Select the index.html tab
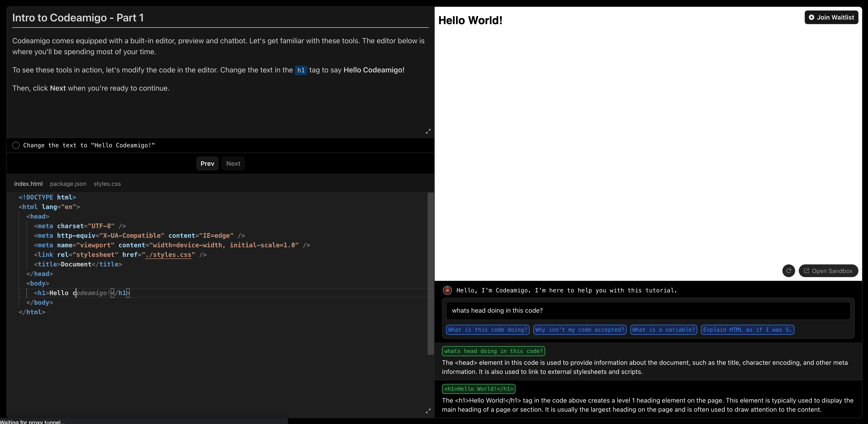Viewport: 868px width, 424px height. (28, 184)
